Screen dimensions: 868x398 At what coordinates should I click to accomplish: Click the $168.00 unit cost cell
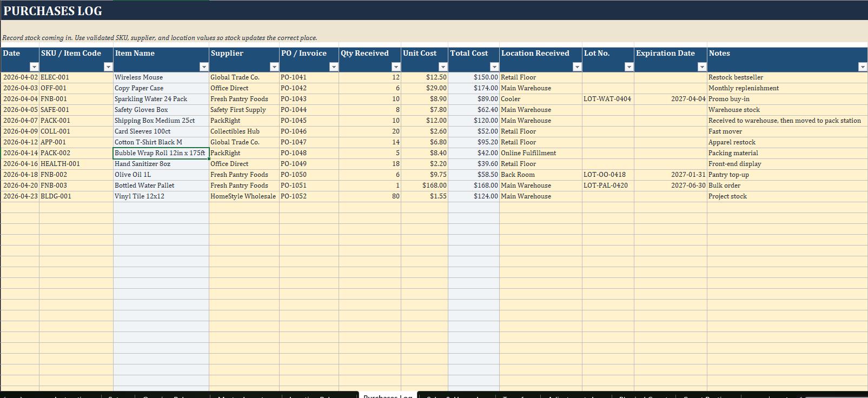[x=425, y=185]
